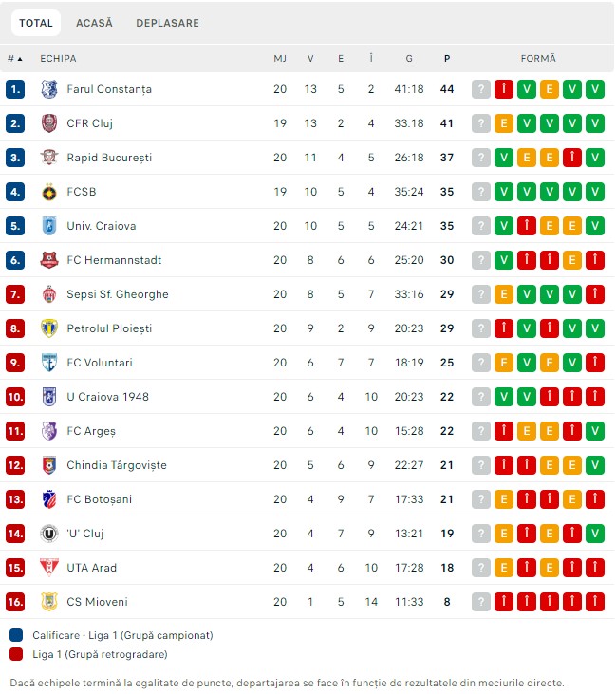Image resolution: width=616 pixels, height=694 pixels.
Task: Click Farul Constanța's last red defeat badge
Action: (x=504, y=89)
